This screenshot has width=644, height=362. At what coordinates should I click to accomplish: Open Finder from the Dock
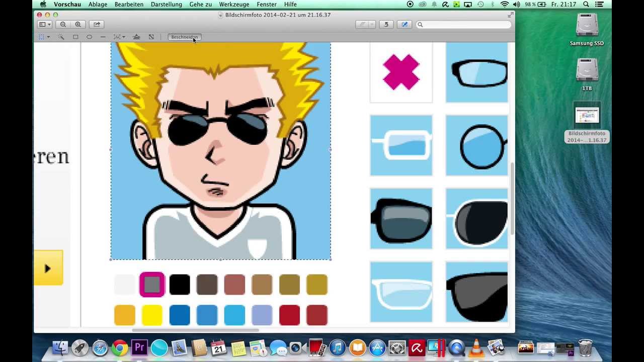(x=60, y=348)
